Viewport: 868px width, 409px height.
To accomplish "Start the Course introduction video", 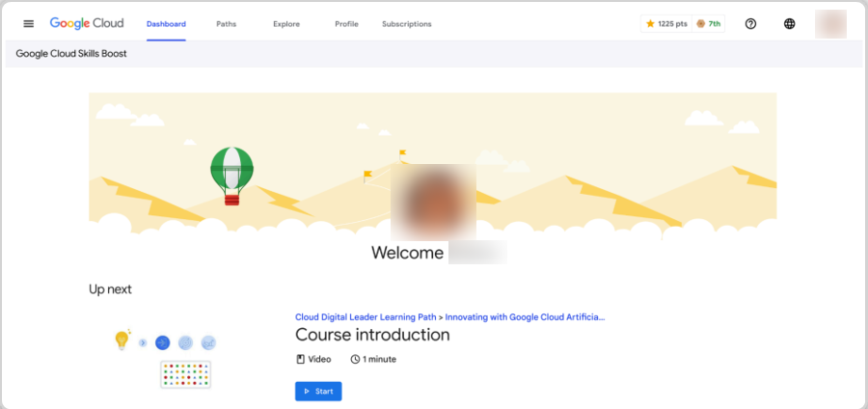I will coord(318,392).
